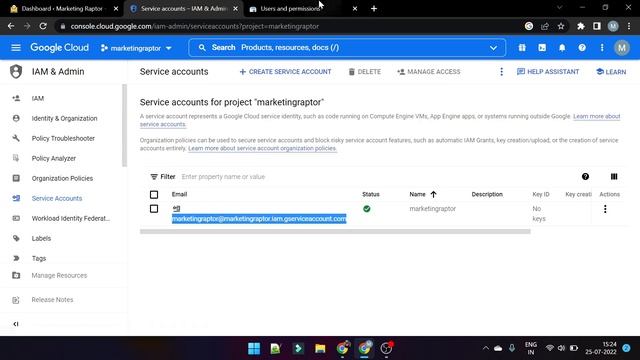Open File Explorer from taskbar
Image resolution: width=640 pixels, height=360 pixels.
pyautogui.click(x=320, y=348)
